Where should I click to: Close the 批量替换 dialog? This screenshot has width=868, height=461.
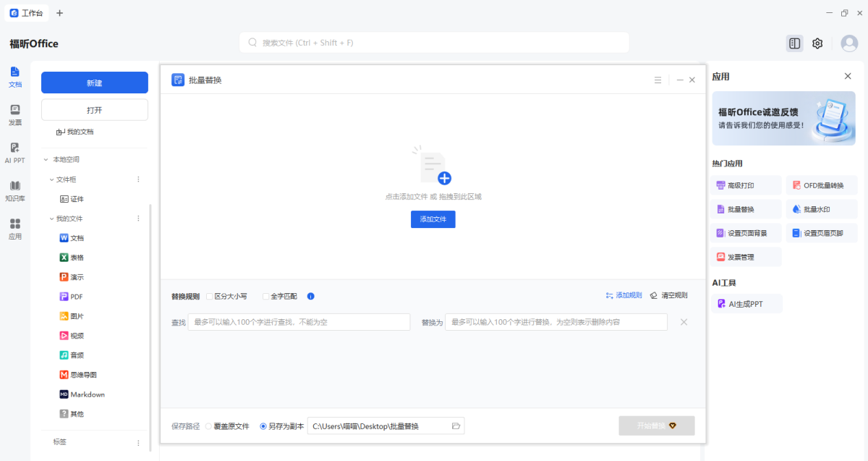[692, 80]
